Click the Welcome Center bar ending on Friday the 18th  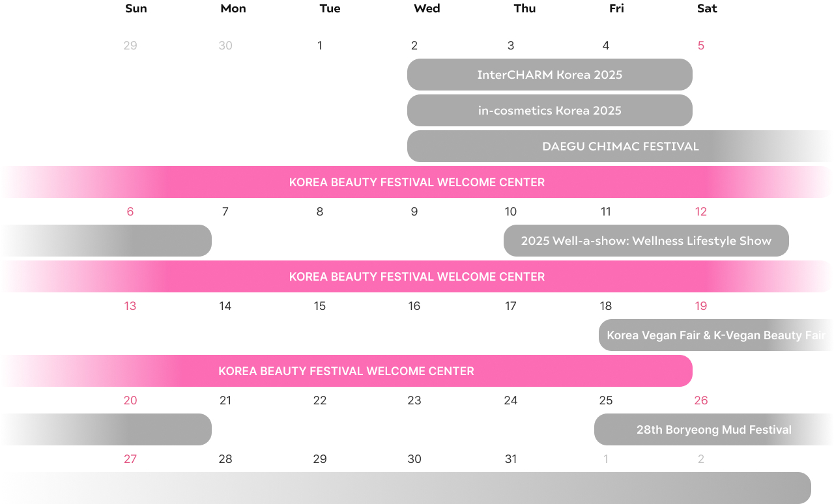point(346,371)
